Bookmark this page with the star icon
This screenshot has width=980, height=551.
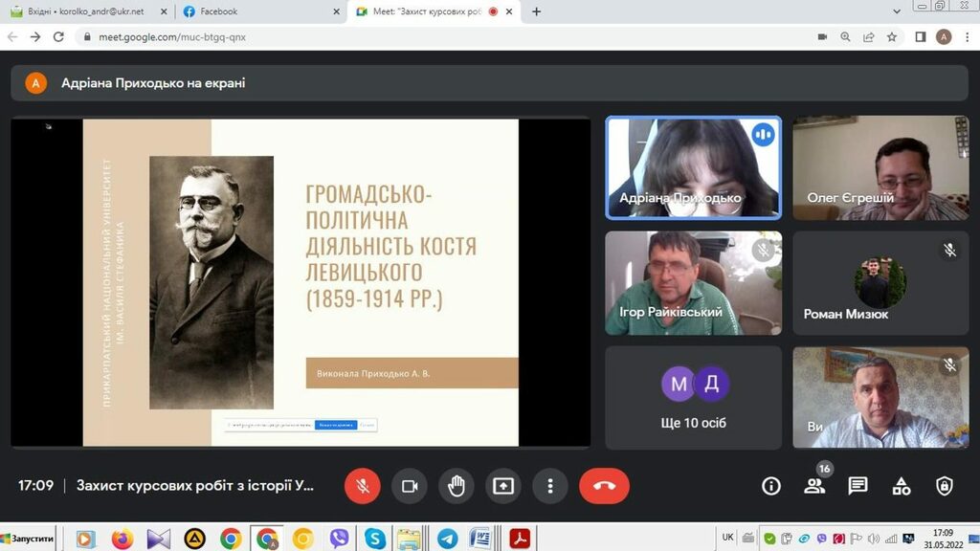pyautogui.click(x=892, y=36)
